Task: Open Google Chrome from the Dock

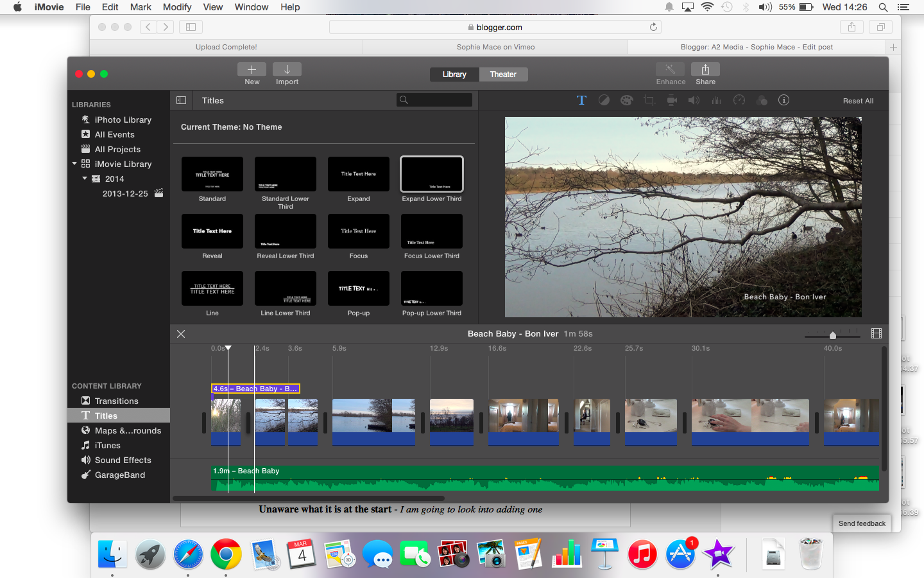Action: click(x=225, y=554)
